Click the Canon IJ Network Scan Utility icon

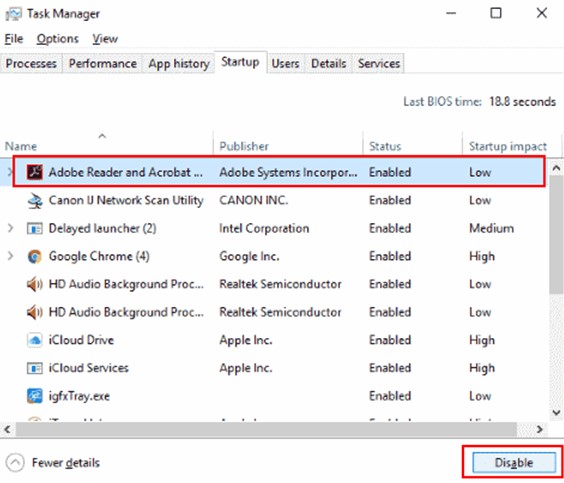35,200
